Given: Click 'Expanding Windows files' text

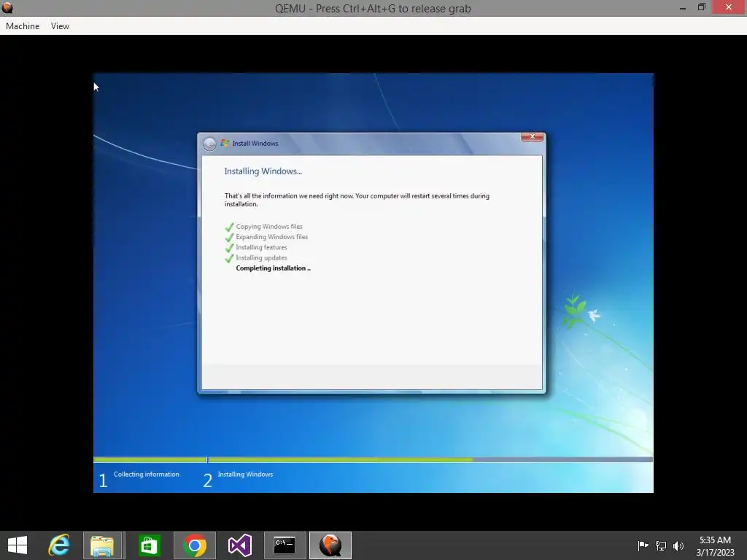Looking at the screenshot, I should tap(271, 237).
